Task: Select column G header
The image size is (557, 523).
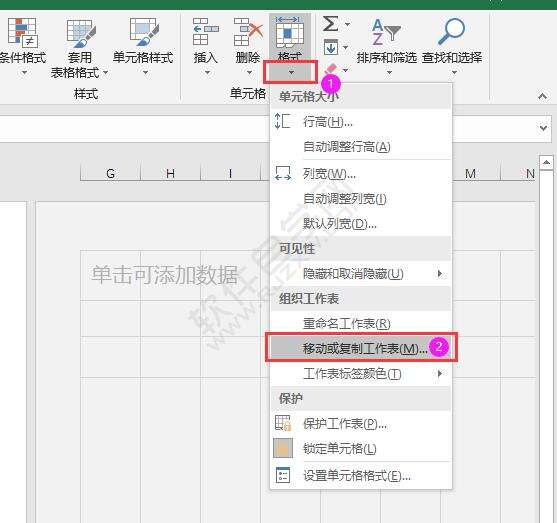Action: [110, 173]
